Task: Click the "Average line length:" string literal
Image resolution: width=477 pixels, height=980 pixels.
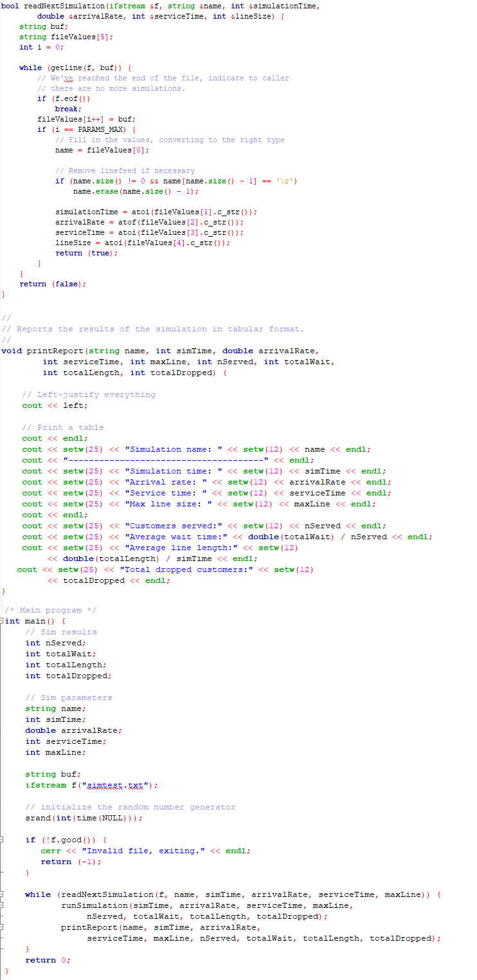Action: (181, 548)
